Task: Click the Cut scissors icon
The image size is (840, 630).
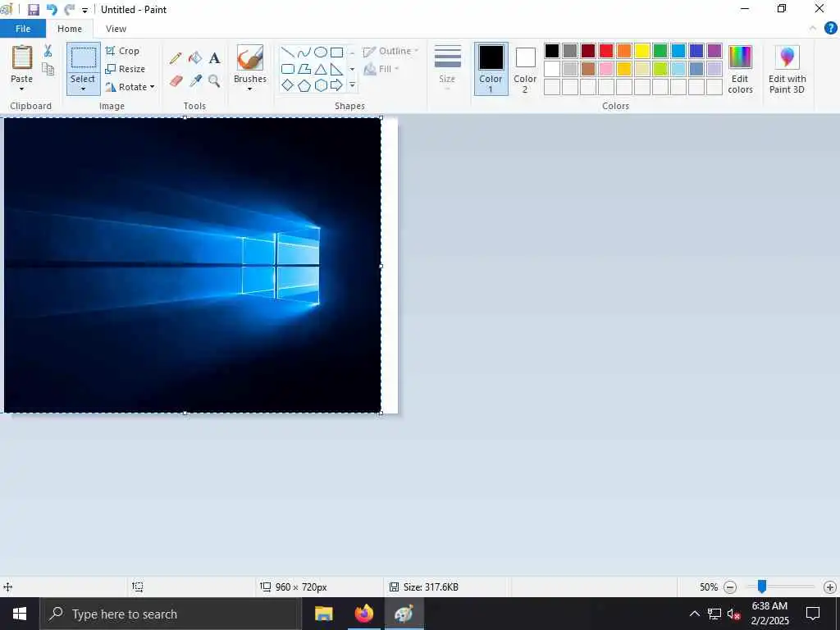Action: (48, 51)
